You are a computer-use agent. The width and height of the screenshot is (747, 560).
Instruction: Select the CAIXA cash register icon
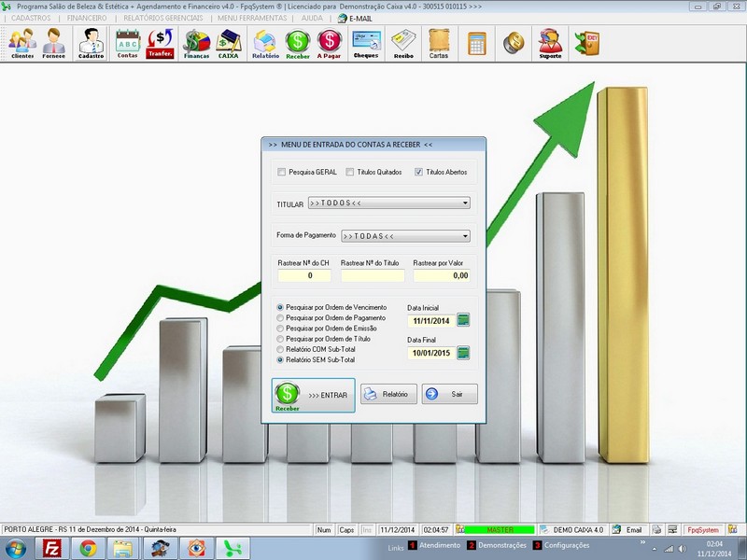click(x=228, y=43)
